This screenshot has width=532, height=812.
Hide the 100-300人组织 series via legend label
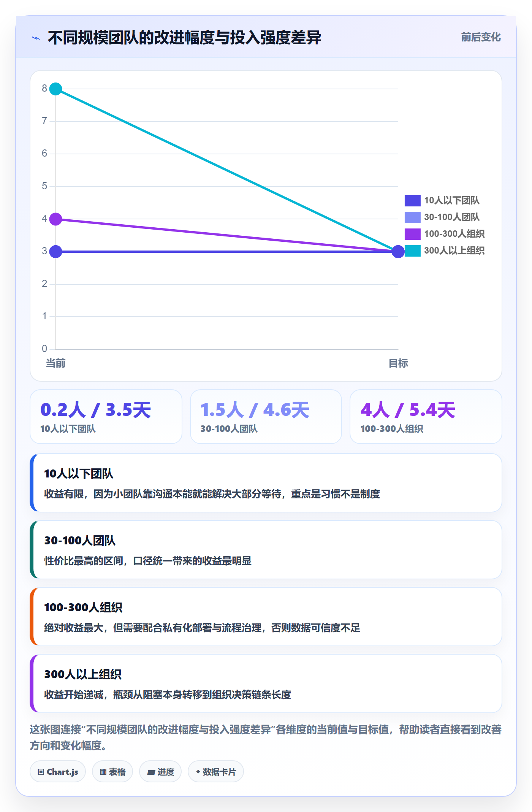pyautogui.click(x=454, y=234)
